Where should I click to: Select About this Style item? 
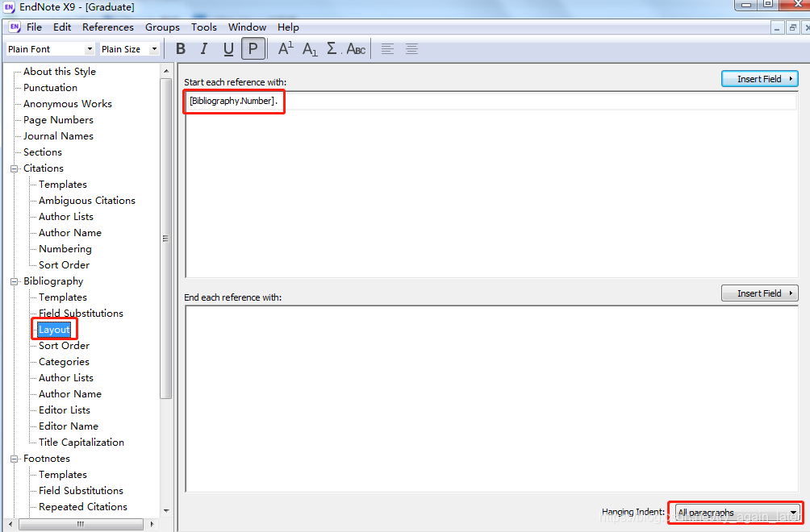point(60,72)
